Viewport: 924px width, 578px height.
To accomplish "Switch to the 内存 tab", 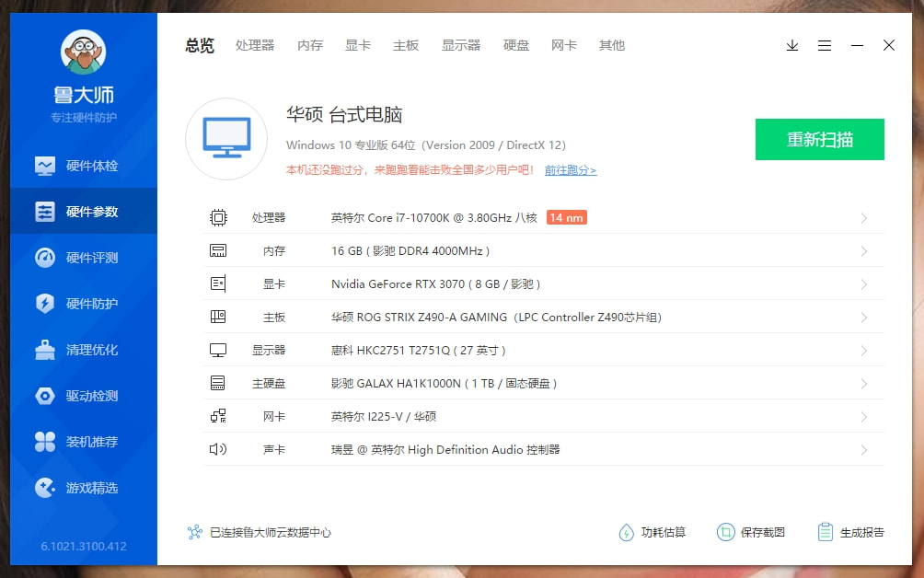I will point(309,45).
